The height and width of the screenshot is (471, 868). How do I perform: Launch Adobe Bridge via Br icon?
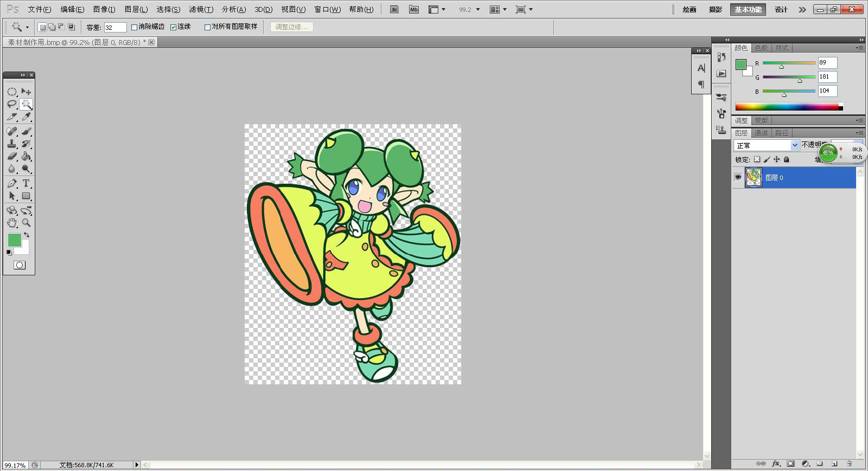[x=394, y=9]
